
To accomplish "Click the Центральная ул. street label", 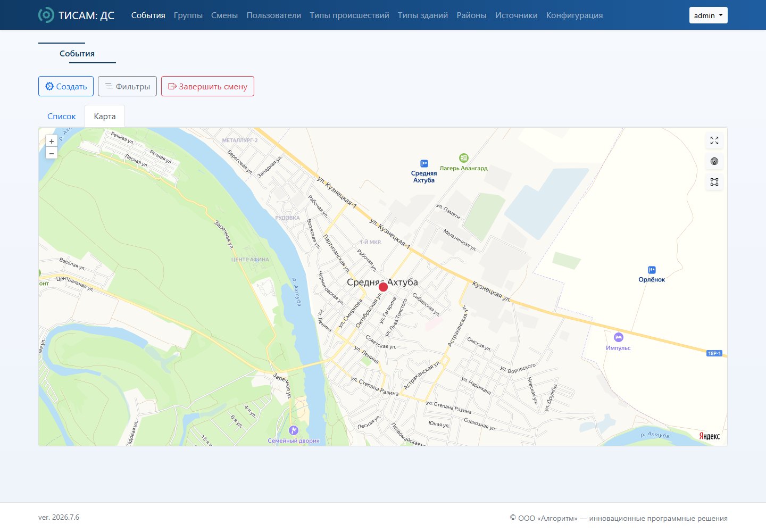I will point(75,284).
